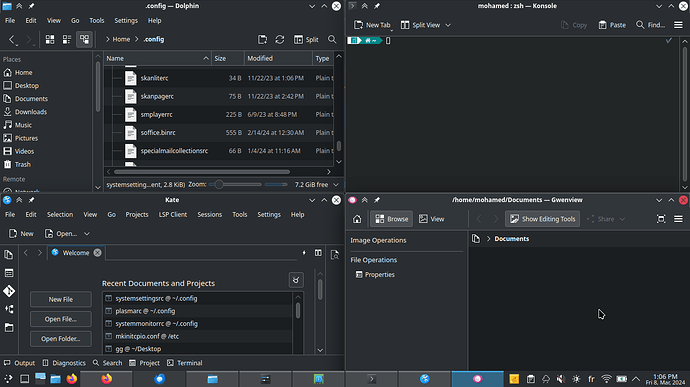690x387 pixels.
Task: Click Home in Dolphin breadcrumb path
Action: tap(121, 39)
